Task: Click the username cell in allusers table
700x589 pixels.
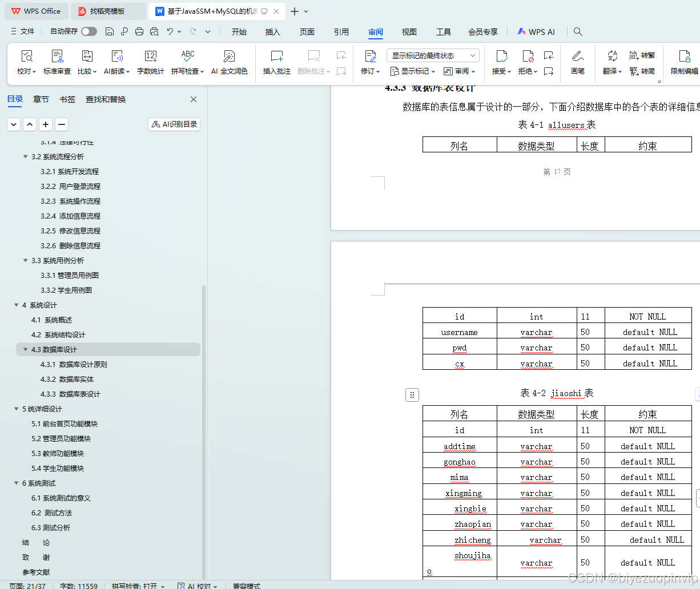Action: pos(460,332)
